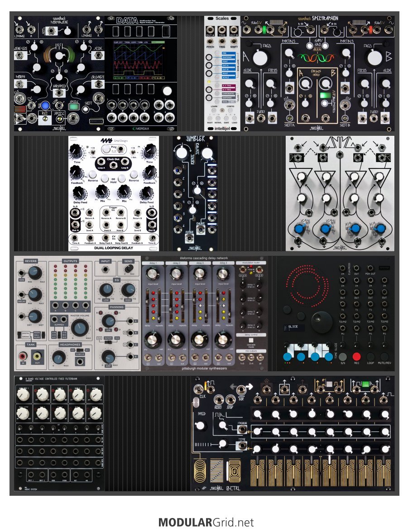Click the top-left knob on Jumbler module
413x532 pixels.
coord(182,153)
